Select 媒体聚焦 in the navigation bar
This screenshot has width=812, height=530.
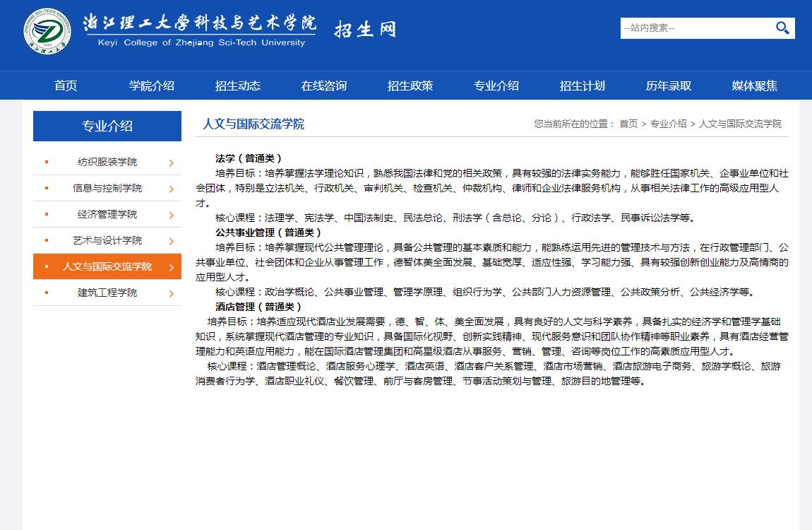coord(755,86)
